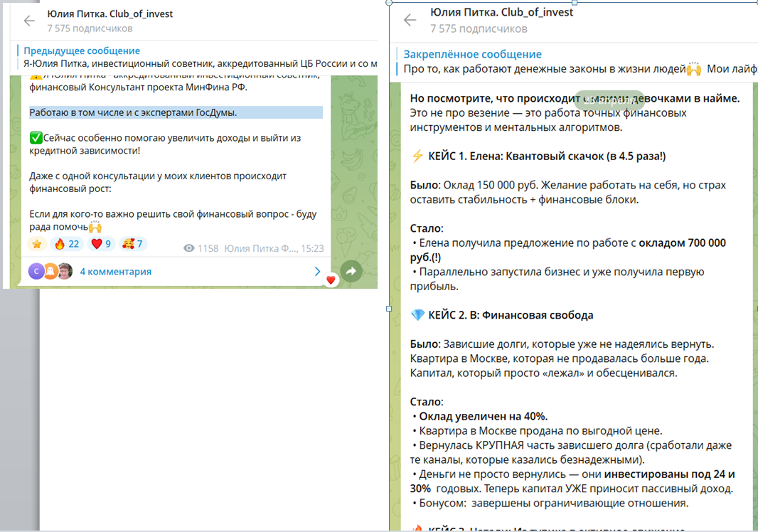Click the share forward arrow button
The image size is (758, 532).
(351, 271)
